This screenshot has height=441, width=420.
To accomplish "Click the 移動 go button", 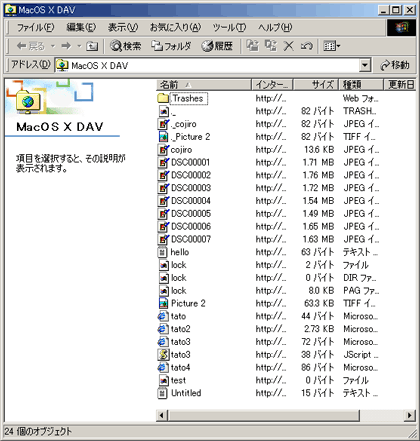I will tap(395, 65).
